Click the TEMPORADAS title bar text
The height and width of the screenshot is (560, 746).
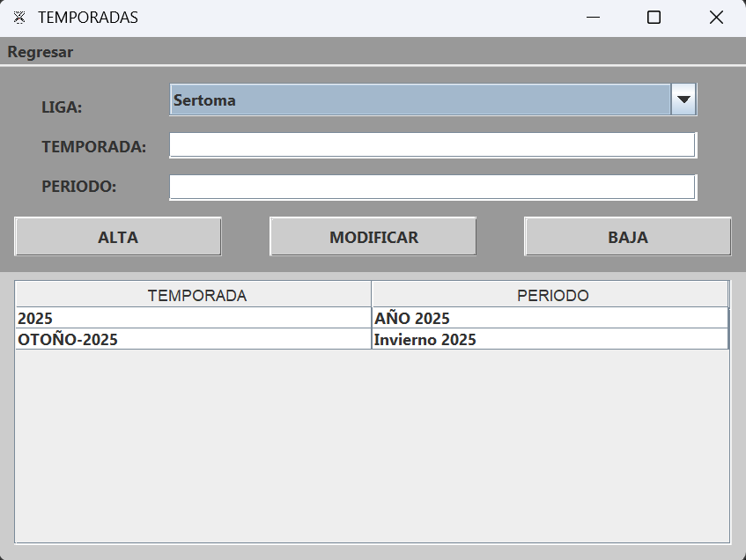point(88,18)
